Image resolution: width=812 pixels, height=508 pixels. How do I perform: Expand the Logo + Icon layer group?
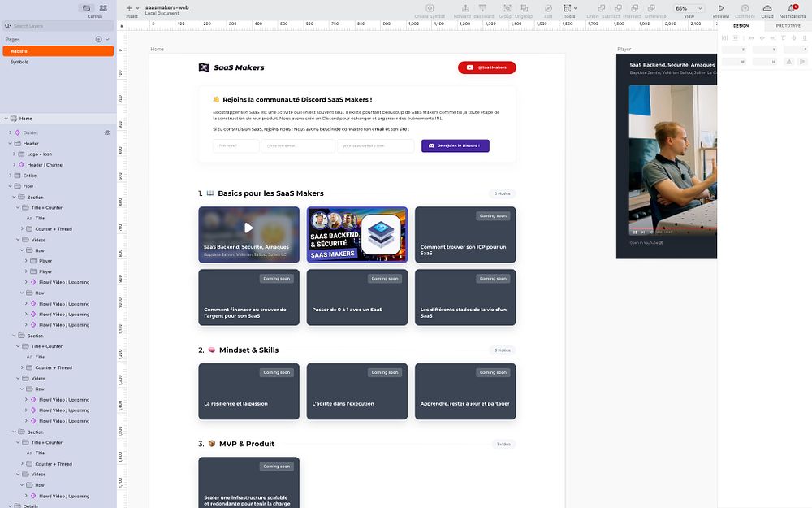pyautogui.click(x=14, y=154)
